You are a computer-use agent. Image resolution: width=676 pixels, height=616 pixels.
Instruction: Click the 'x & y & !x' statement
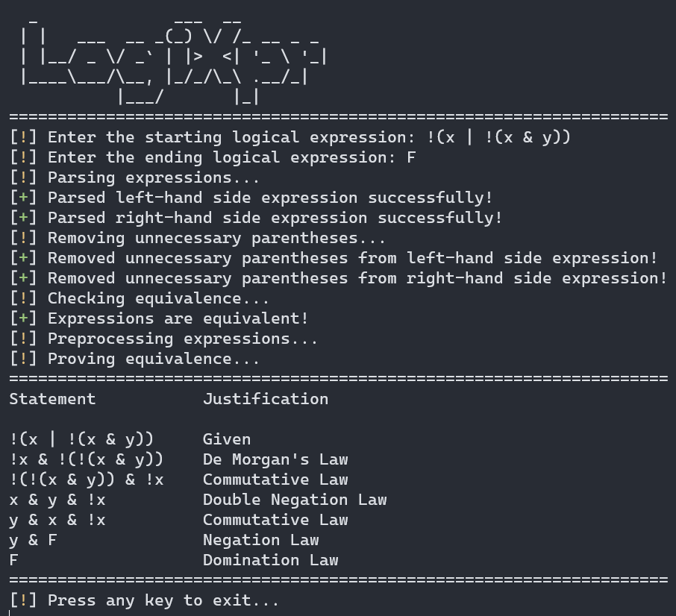[x=57, y=500]
